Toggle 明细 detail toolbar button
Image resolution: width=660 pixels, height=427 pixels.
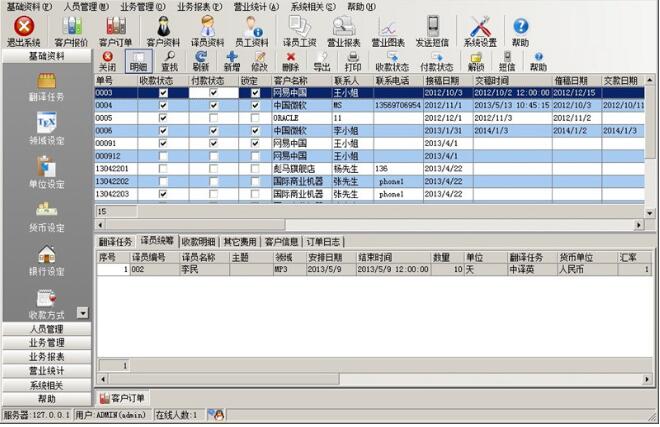(x=138, y=61)
